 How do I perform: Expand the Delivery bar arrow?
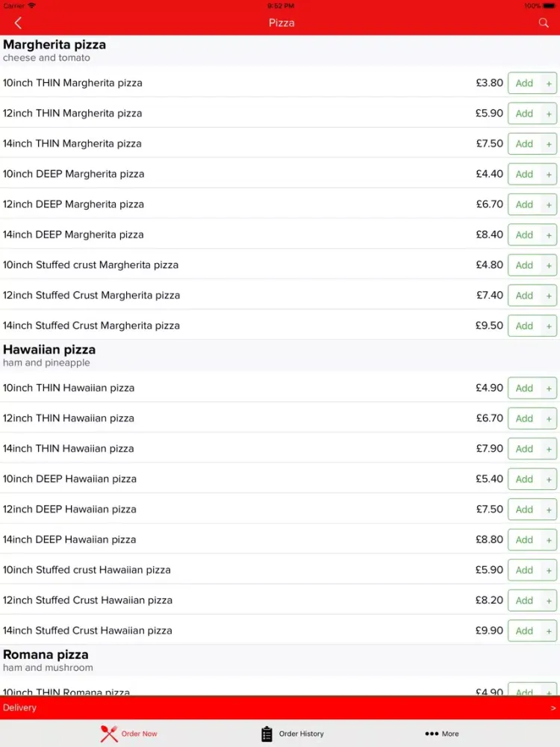(553, 708)
